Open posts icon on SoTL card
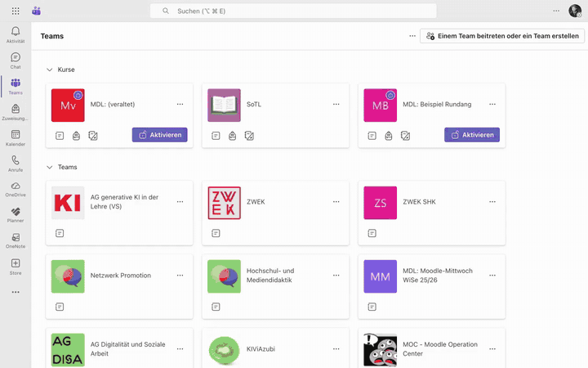This screenshot has height=368, width=588. point(216,136)
